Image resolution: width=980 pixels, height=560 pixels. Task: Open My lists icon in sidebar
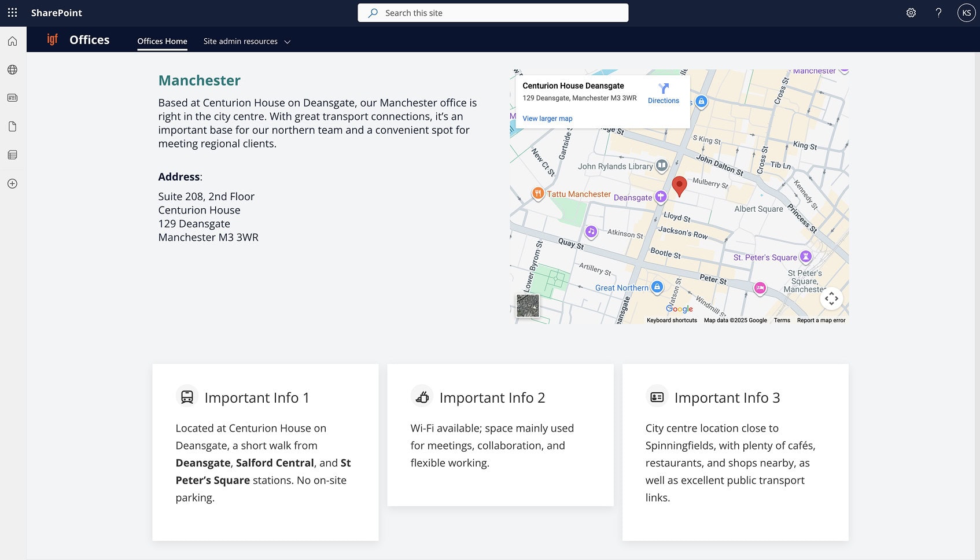coord(12,154)
